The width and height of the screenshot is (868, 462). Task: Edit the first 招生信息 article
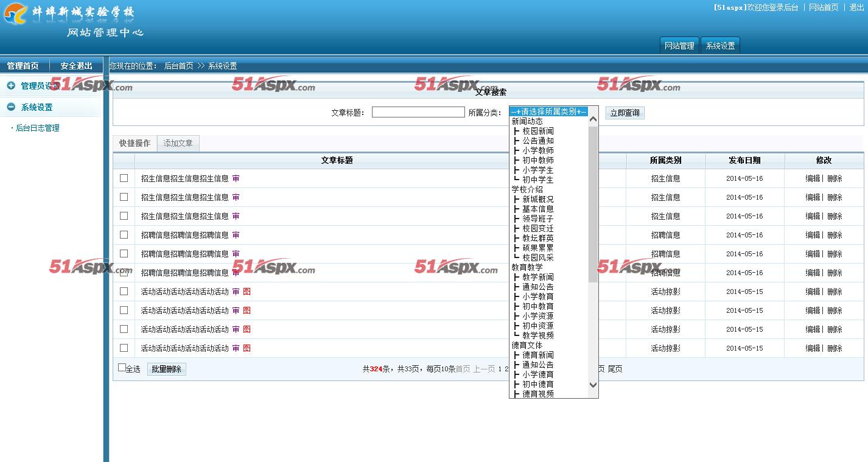tap(813, 178)
